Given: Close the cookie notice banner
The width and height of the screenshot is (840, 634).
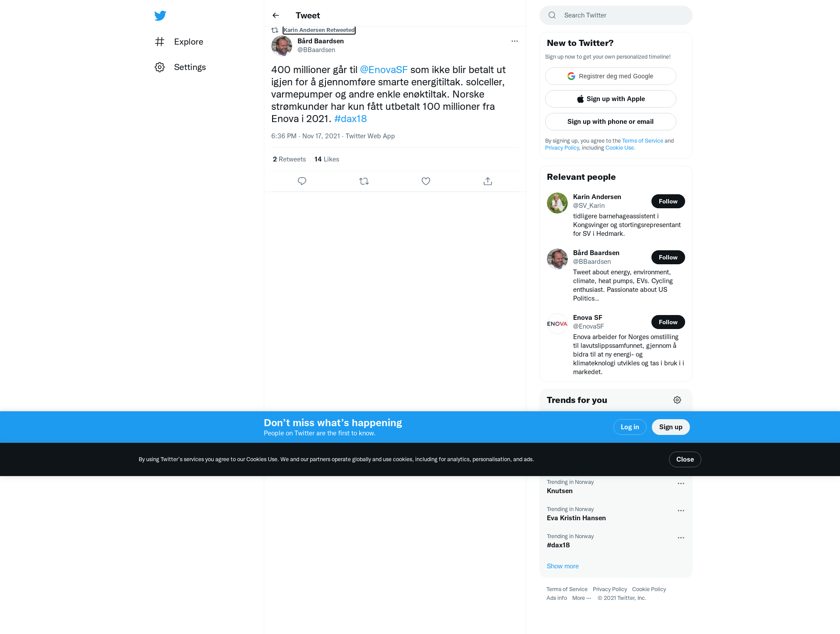Looking at the screenshot, I should tap(685, 459).
